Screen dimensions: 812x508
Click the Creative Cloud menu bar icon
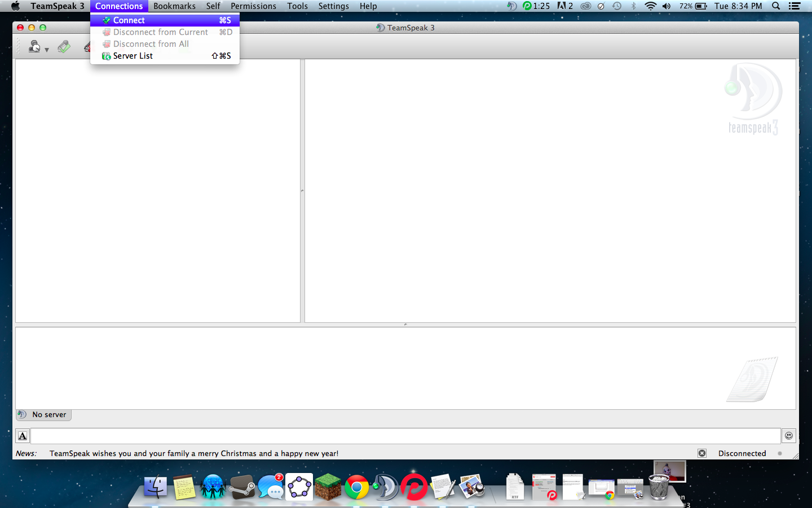(x=586, y=6)
